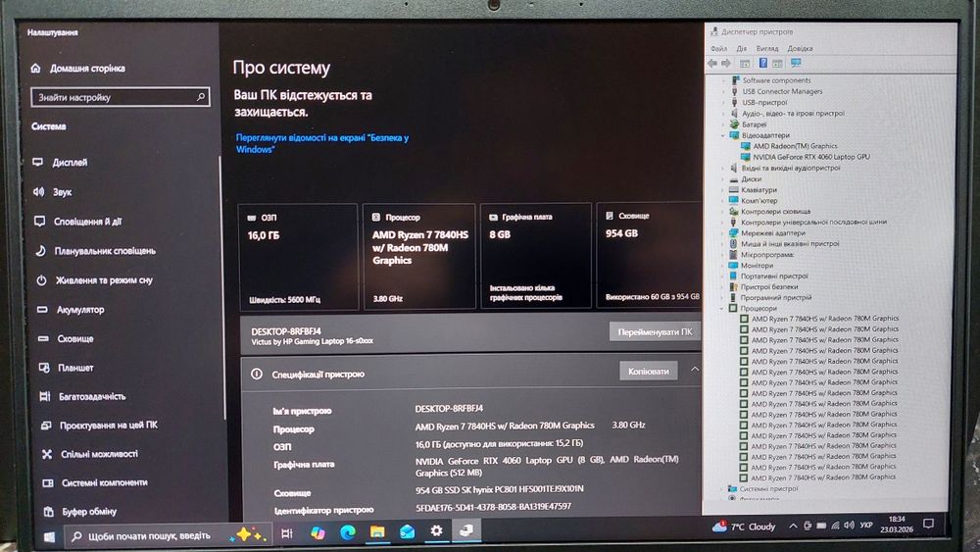Open the Звук settings page

point(53,192)
